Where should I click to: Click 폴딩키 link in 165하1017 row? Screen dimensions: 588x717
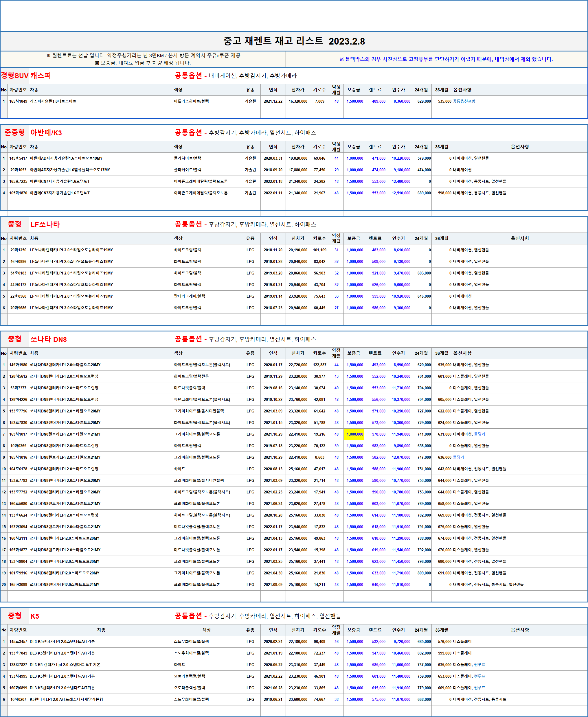point(479,434)
